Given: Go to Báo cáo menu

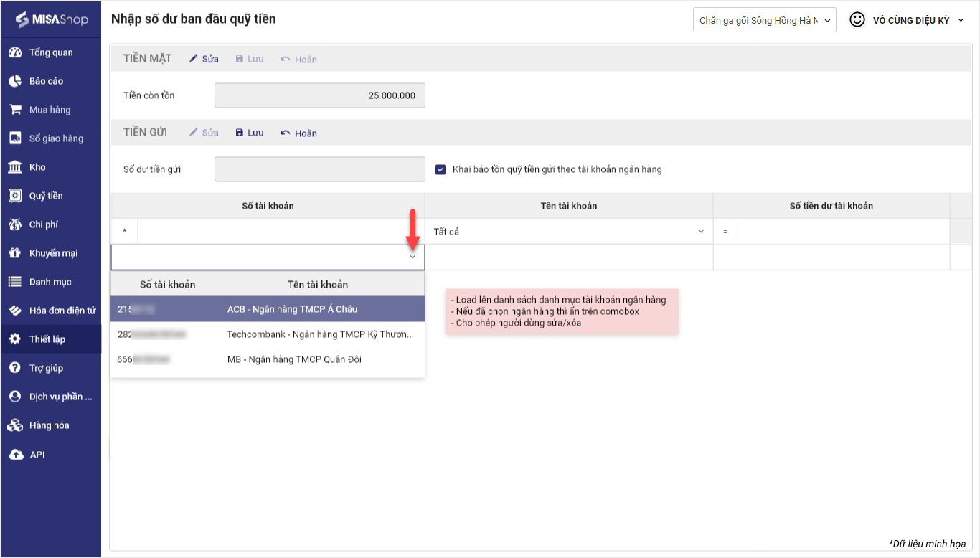Looking at the screenshot, I should pyautogui.click(x=51, y=81).
